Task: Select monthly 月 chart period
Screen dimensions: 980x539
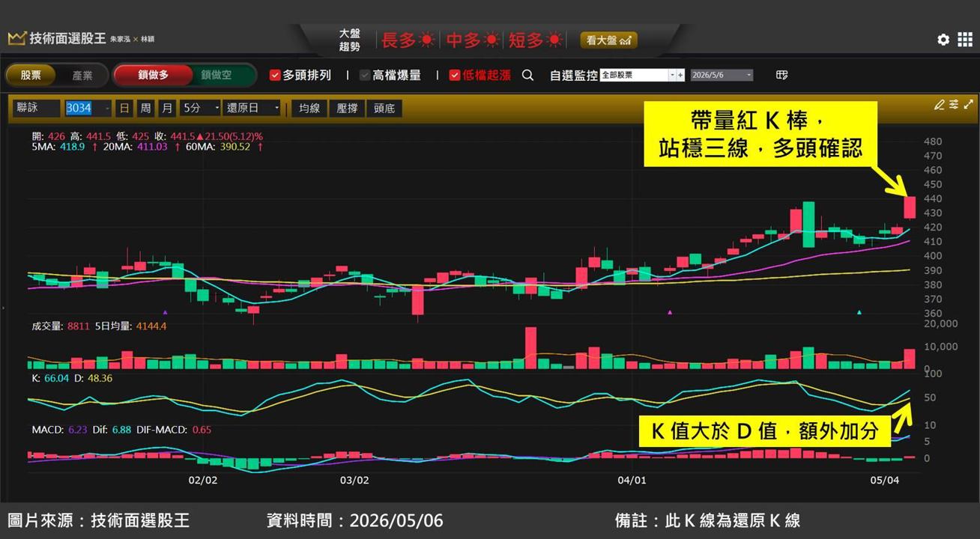Action: tap(166, 108)
